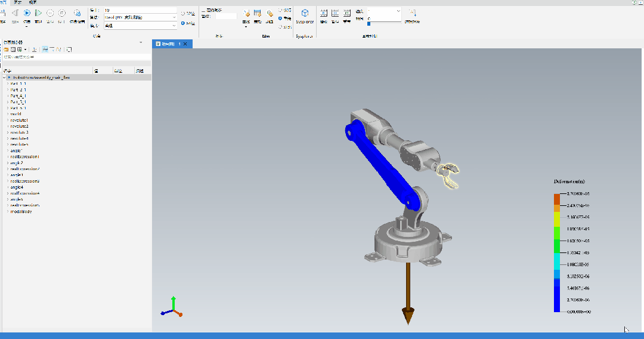Click the table-with-plus icon in the browser panel
The height and width of the screenshot is (339, 644).
pos(19,50)
